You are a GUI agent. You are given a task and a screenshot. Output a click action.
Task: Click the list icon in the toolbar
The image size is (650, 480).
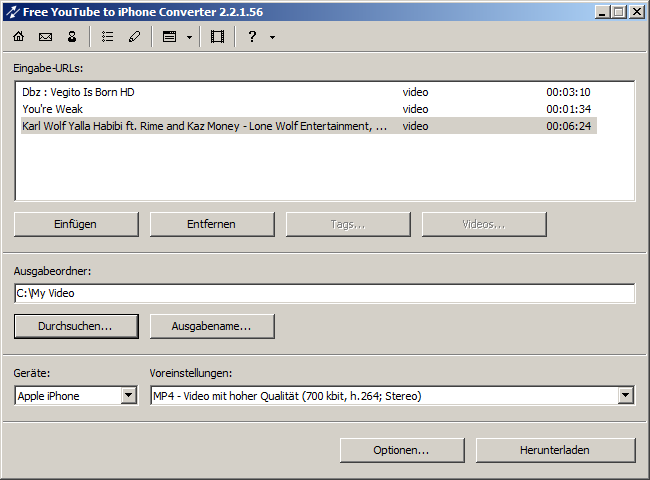click(107, 37)
